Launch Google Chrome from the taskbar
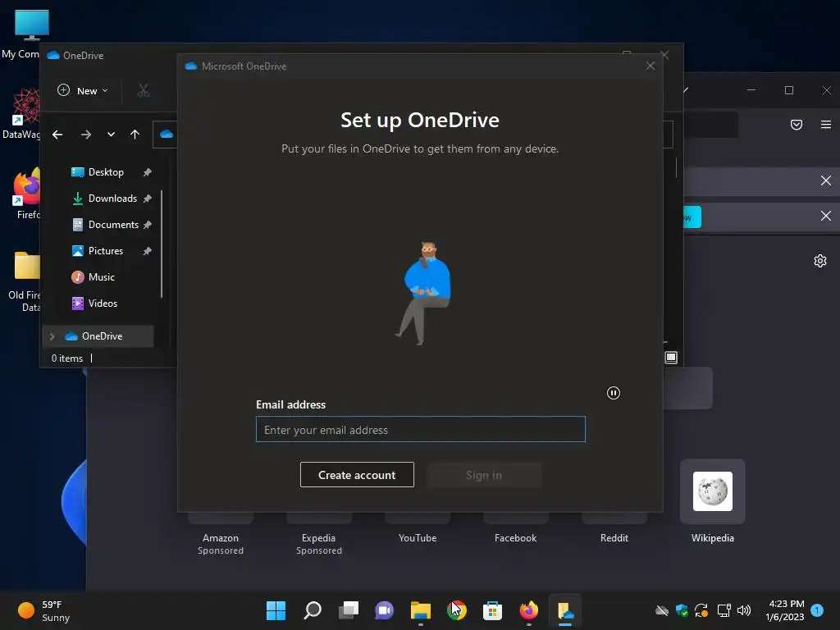This screenshot has height=630, width=840. (456, 610)
